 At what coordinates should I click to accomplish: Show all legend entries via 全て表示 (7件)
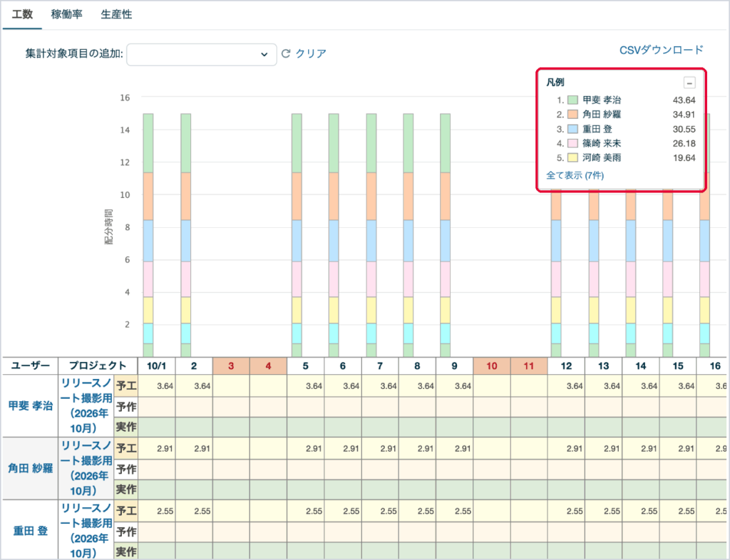click(575, 175)
